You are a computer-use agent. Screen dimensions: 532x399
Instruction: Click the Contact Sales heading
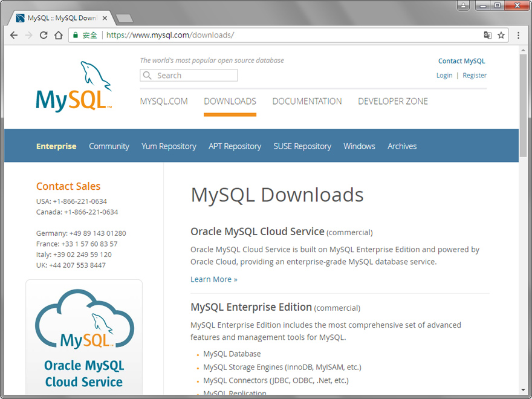[x=68, y=186]
